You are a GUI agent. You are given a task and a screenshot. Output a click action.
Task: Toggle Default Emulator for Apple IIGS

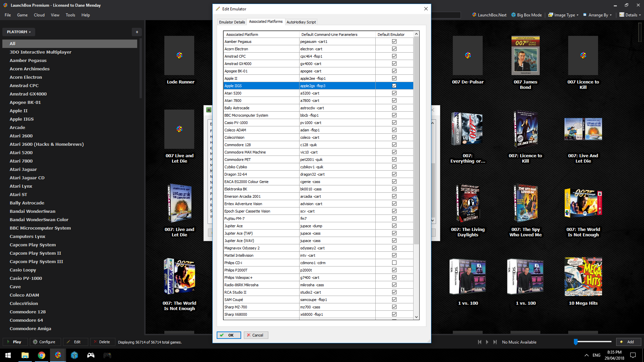pos(394,86)
